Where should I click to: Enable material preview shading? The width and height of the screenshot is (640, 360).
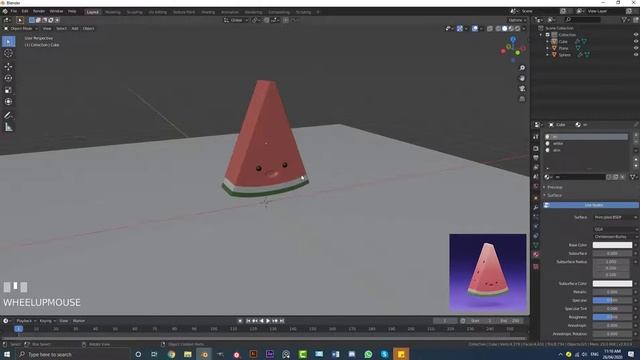click(x=511, y=29)
